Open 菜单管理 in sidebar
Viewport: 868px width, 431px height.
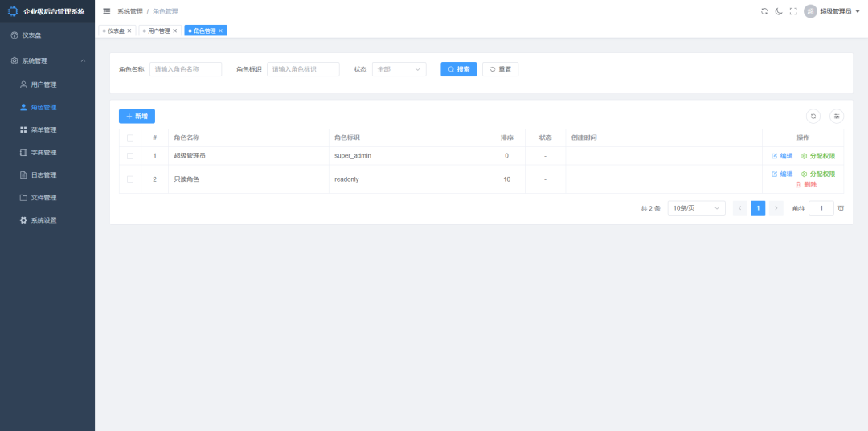click(47, 130)
